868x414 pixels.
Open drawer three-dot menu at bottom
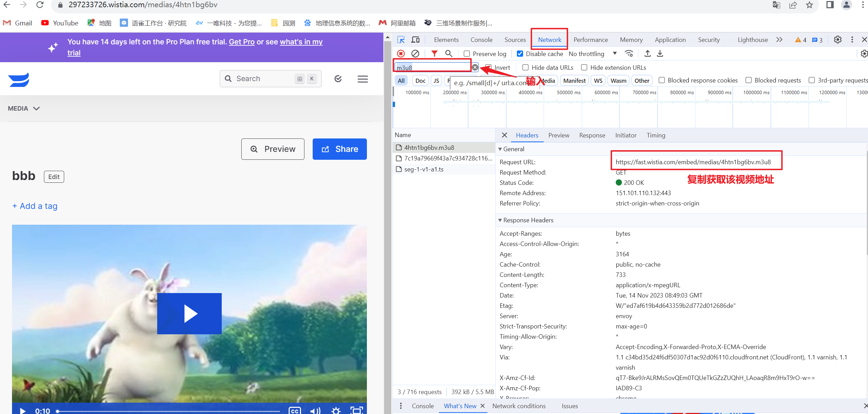[401, 406]
